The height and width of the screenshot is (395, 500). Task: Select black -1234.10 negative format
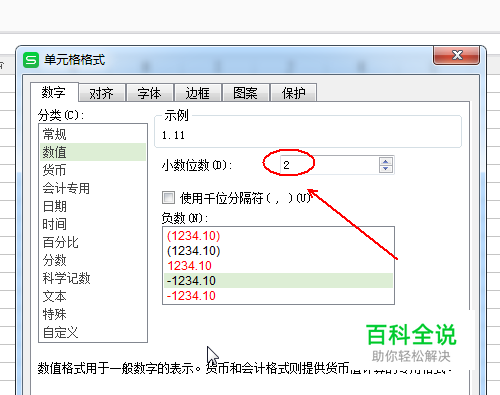tap(278, 281)
